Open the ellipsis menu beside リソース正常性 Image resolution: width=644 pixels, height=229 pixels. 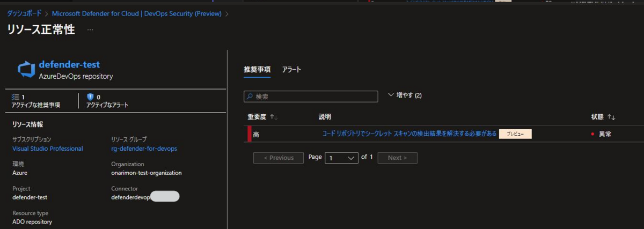click(90, 30)
